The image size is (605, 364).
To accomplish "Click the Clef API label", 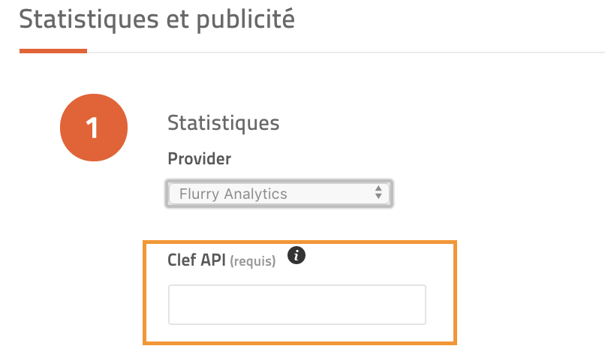I will point(197,260).
